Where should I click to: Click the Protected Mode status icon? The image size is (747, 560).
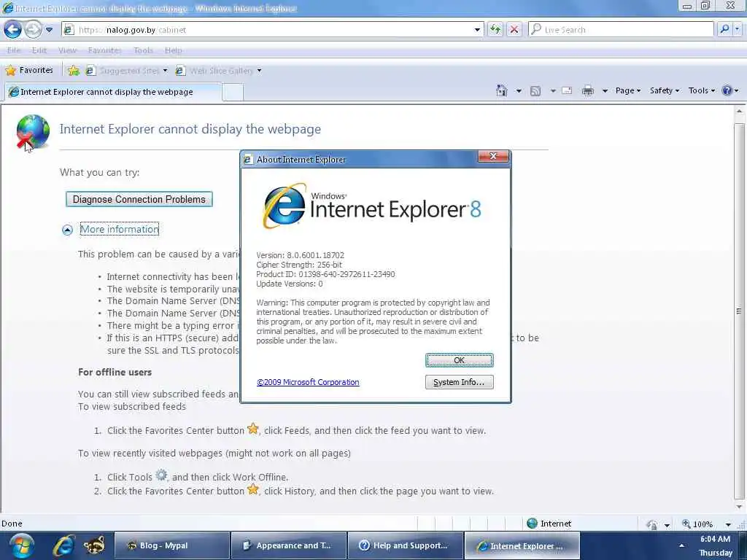pos(651,524)
